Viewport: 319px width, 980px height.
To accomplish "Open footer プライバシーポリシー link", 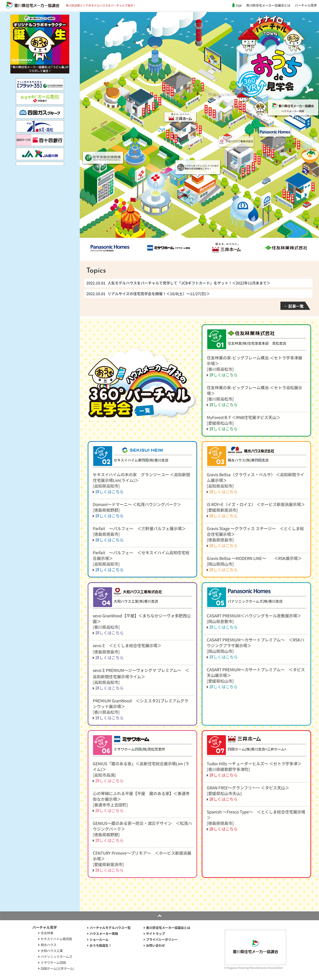I will 161,940.
